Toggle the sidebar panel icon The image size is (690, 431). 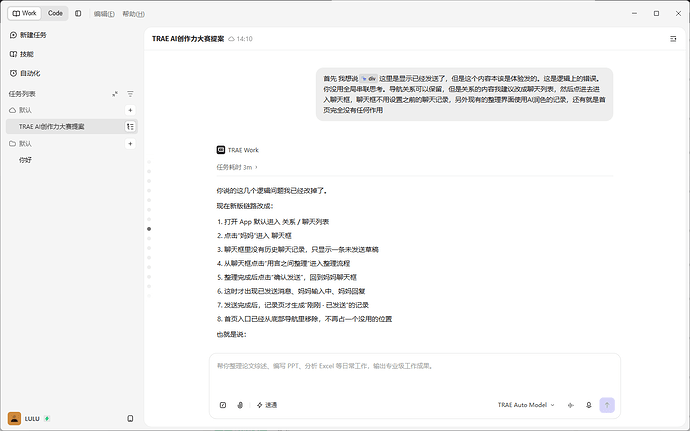pyautogui.click(x=78, y=14)
